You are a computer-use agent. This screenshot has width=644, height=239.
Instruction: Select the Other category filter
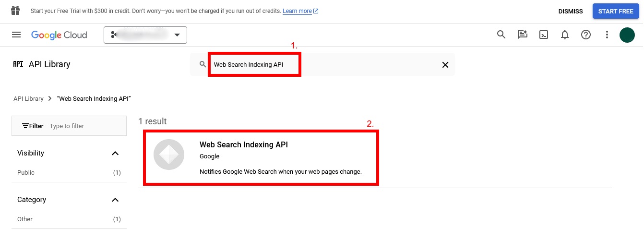point(69,219)
